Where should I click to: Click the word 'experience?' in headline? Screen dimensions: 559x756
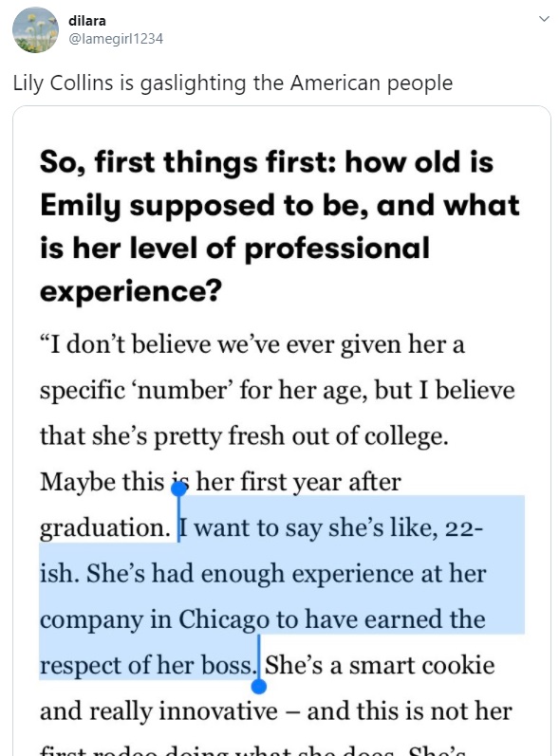[131, 291]
